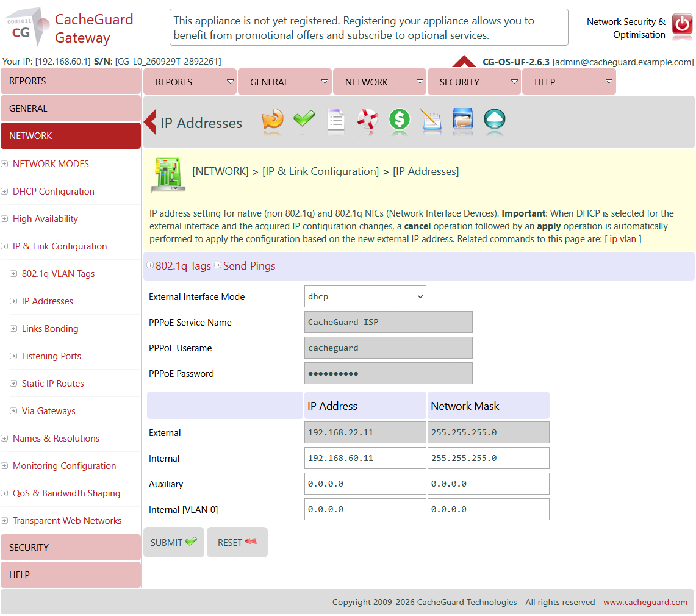Click the Internal VLAN 0 Network Mask field
Viewport: 696px width, 616px height.
pyautogui.click(x=488, y=510)
